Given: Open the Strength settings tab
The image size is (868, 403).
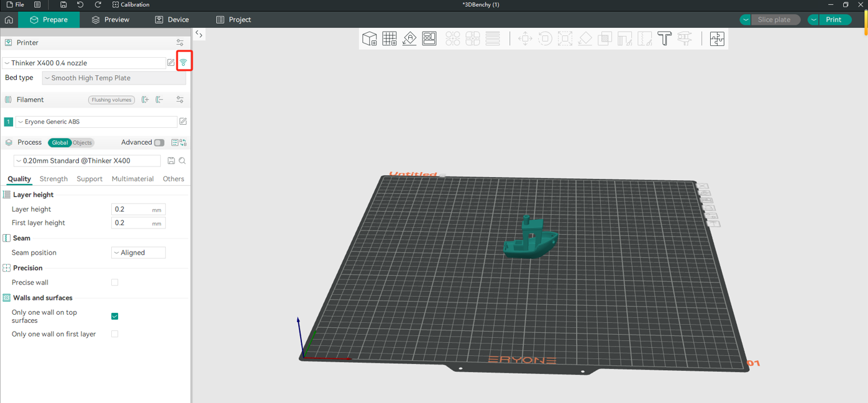Looking at the screenshot, I should 53,179.
